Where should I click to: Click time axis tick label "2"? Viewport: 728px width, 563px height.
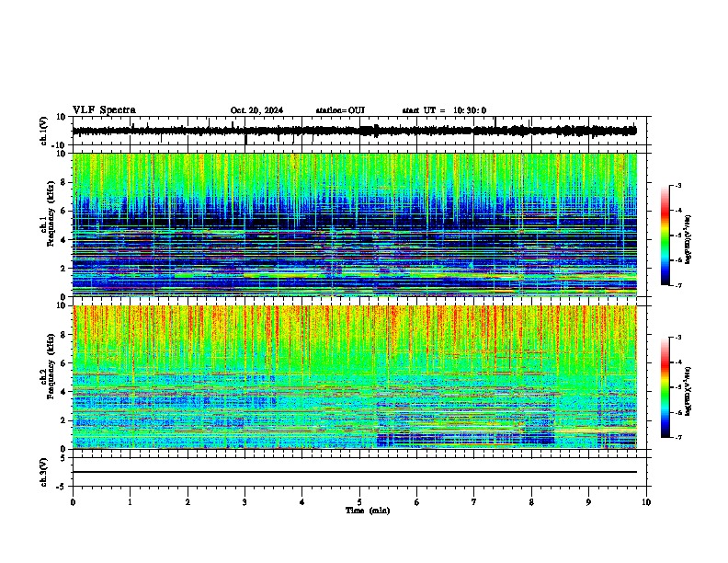(x=188, y=502)
